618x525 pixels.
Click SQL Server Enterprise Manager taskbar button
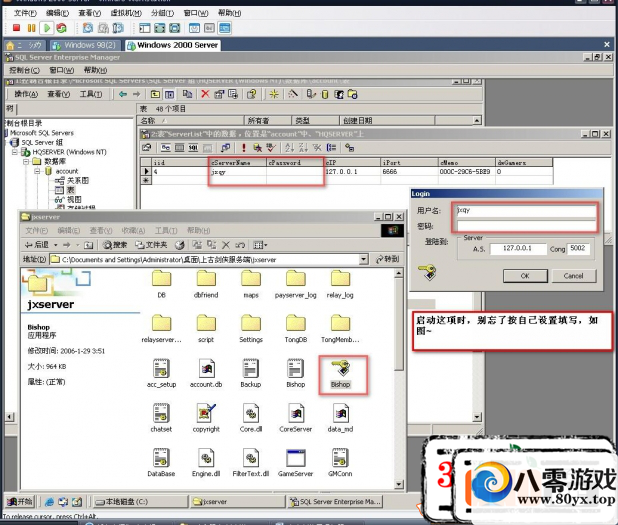(x=335, y=501)
